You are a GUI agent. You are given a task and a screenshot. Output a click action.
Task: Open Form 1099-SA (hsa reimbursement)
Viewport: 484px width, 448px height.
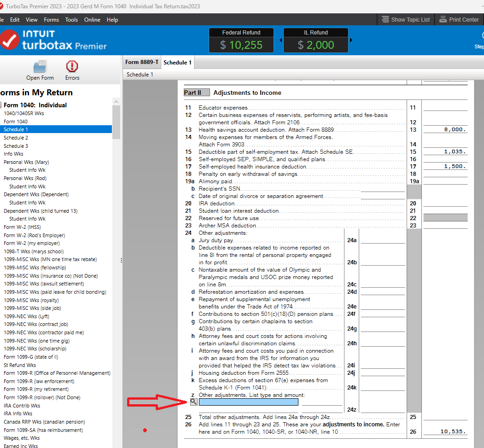(43, 430)
